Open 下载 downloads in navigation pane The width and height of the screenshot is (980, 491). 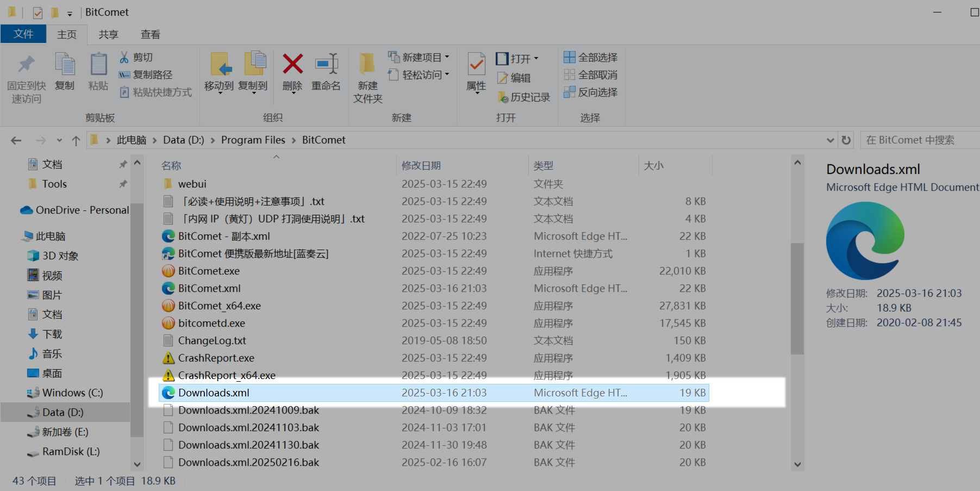52,334
